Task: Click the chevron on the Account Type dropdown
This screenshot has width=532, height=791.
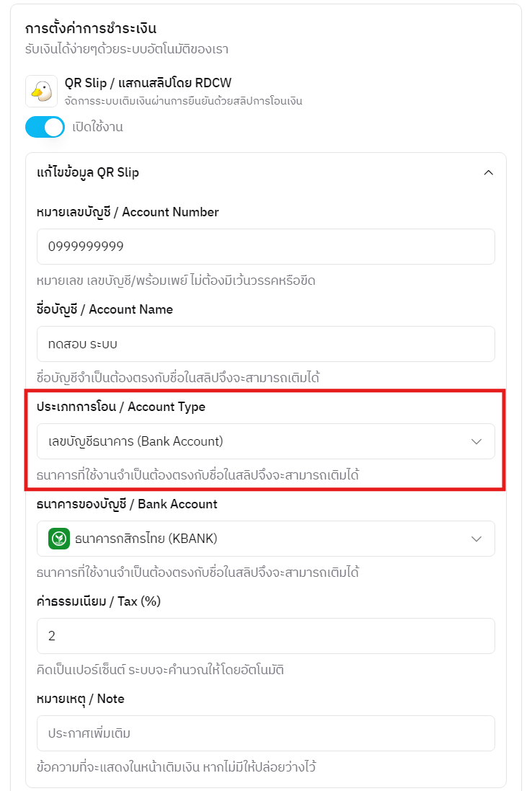Action: [x=476, y=443]
